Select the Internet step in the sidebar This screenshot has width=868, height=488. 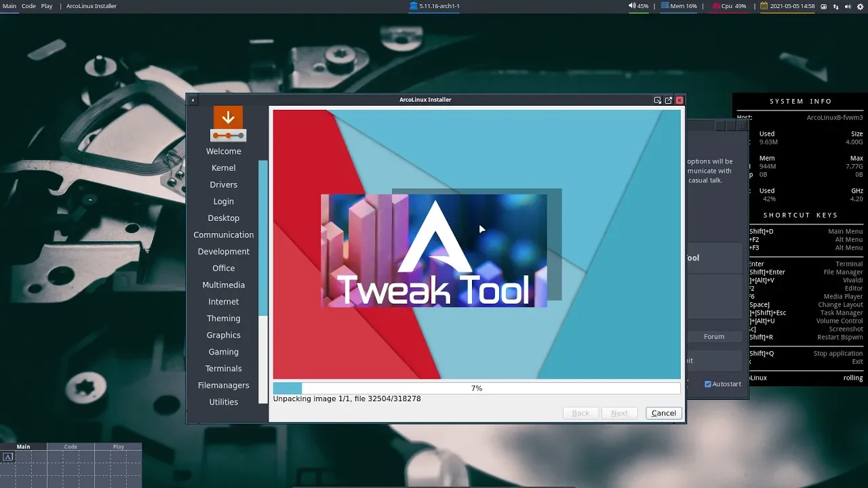(224, 302)
